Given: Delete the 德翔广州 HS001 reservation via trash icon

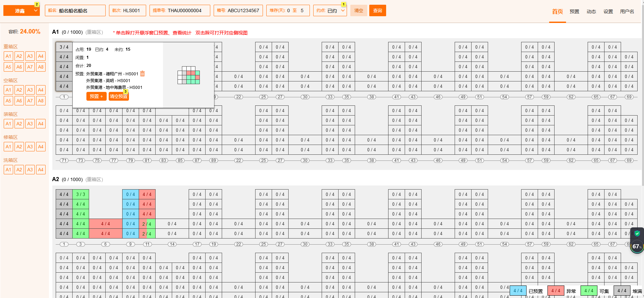Looking at the screenshot, I should [x=142, y=74].
